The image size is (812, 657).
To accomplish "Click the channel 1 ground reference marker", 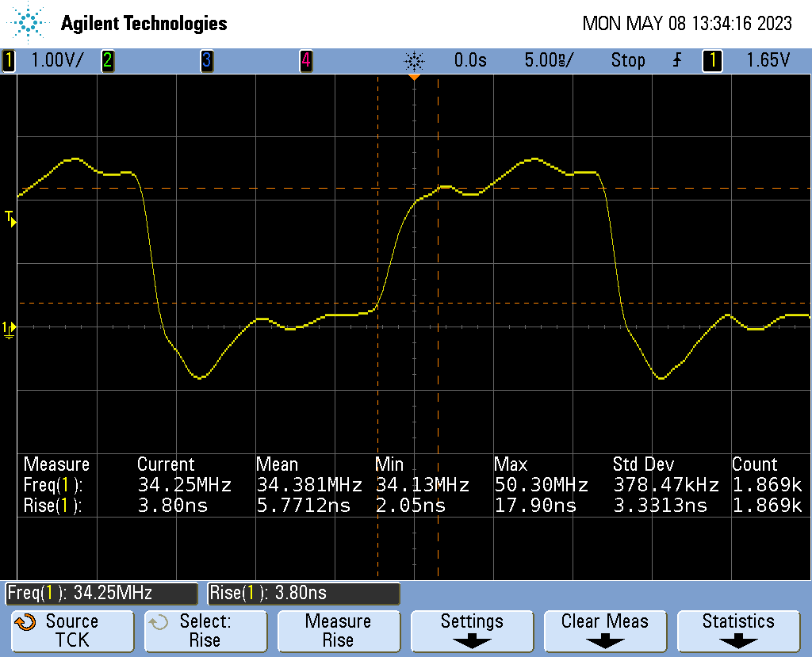I will coord(9,328).
